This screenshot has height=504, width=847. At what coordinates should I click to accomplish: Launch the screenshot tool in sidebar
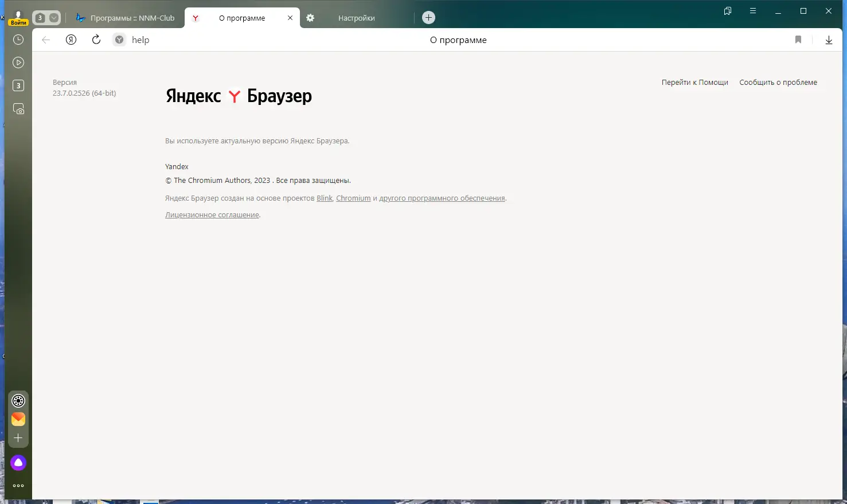coord(18,108)
